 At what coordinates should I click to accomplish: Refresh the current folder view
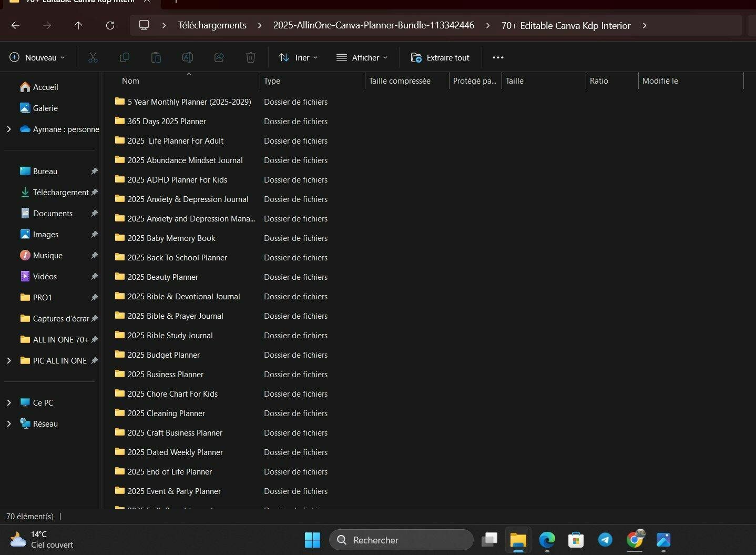[x=110, y=25]
